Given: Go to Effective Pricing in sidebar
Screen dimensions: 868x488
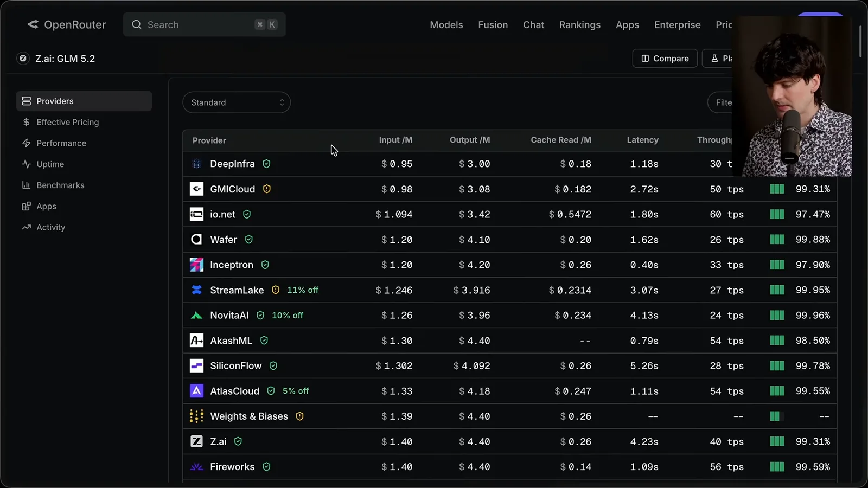Looking at the screenshot, I should [x=84, y=122].
